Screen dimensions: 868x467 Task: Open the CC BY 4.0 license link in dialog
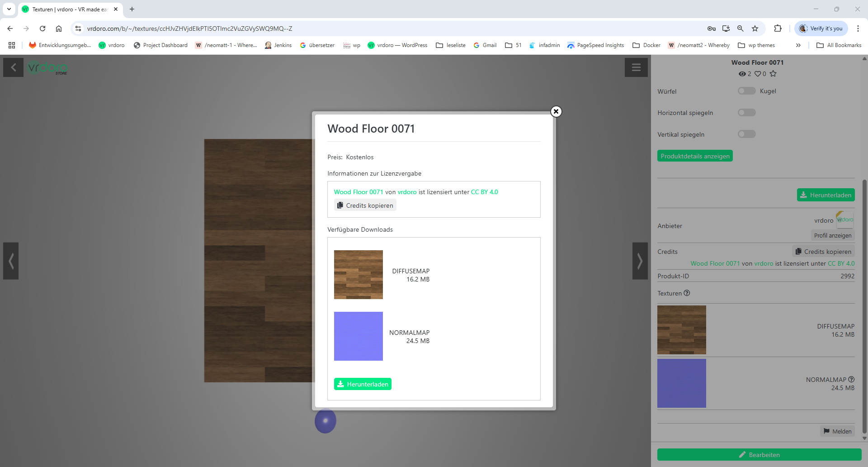[484, 192]
